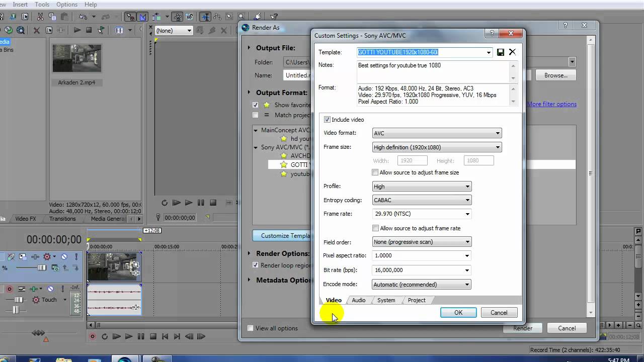Open the Interactive Tutorials pointing-hand icon
644x362 pixels.
click(258, 17)
